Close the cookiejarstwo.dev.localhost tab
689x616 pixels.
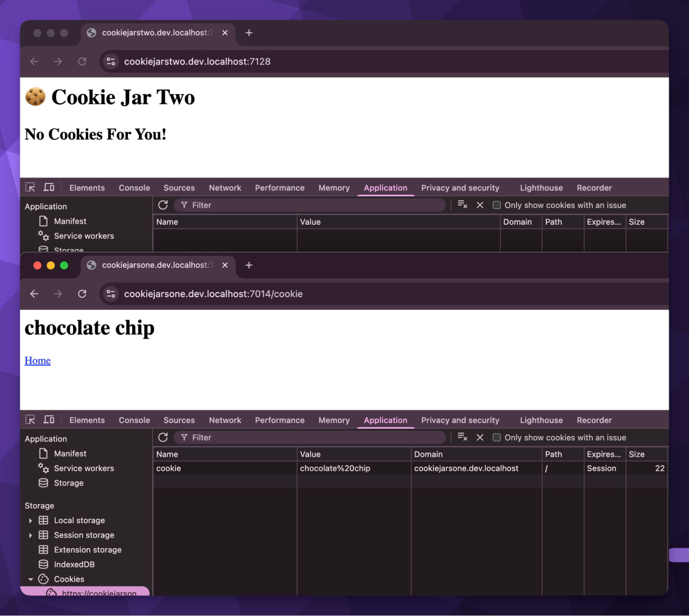(x=225, y=33)
